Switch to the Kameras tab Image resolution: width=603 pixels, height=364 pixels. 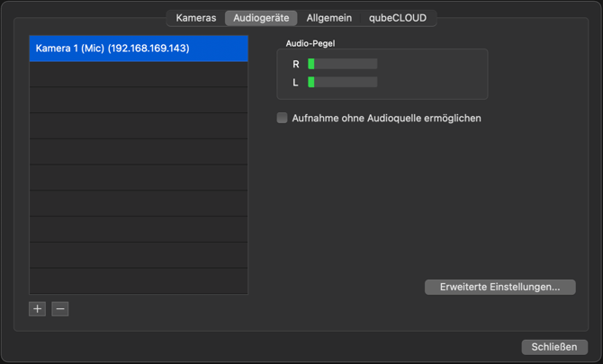[196, 18]
